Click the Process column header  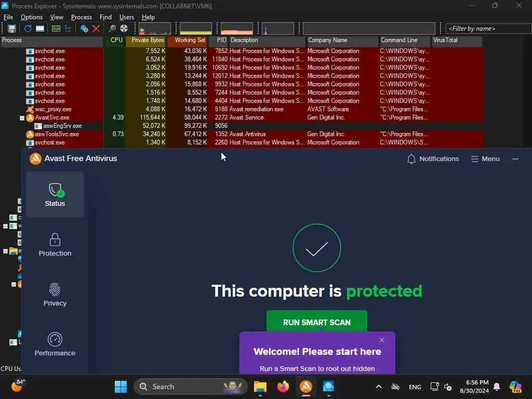coord(51,40)
